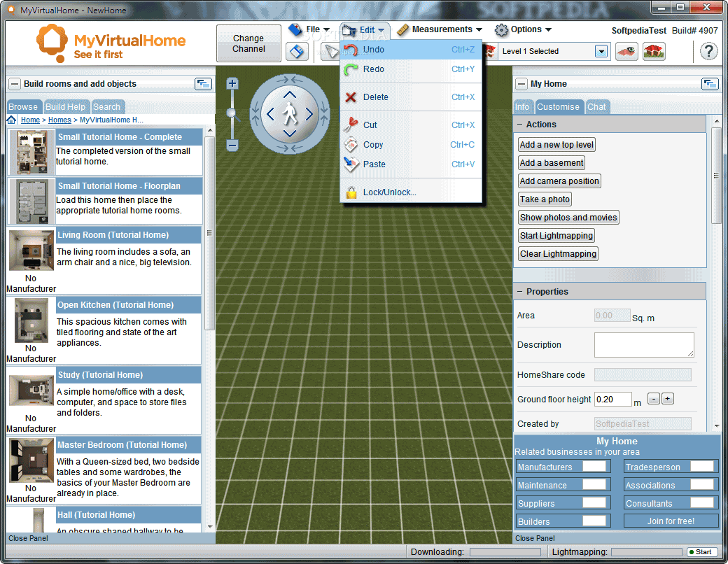Move view left with navigation arrow

click(270, 114)
